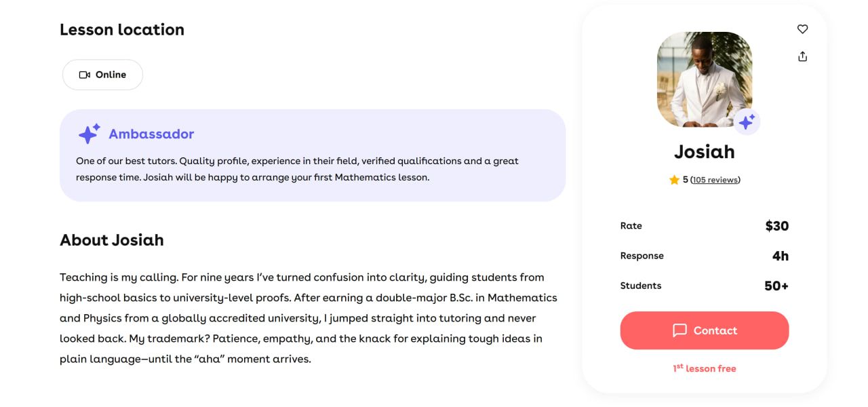This screenshot has height=407, width=868.
Task: Click the About Josiah heading
Action: tap(112, 240)
